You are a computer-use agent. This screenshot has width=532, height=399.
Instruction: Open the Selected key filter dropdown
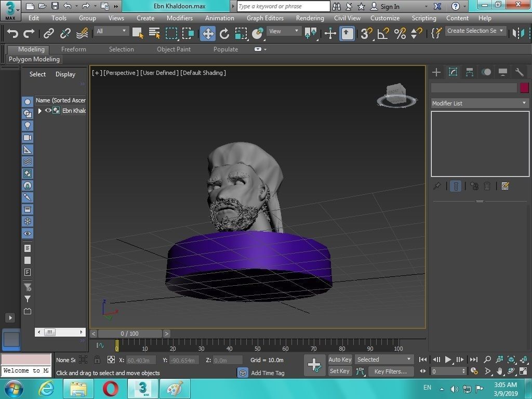coord(383,360)
